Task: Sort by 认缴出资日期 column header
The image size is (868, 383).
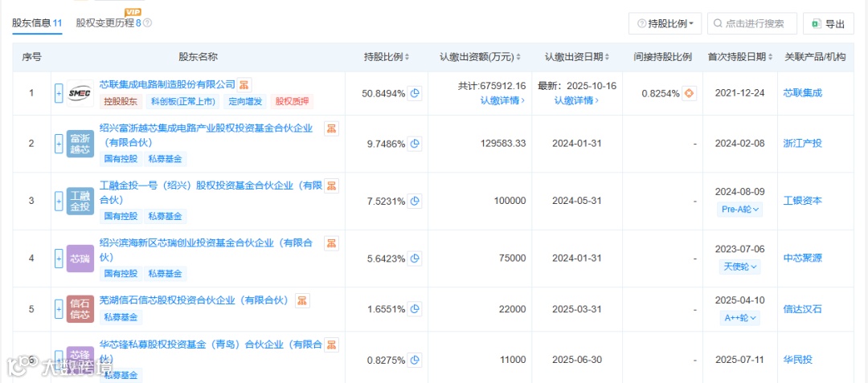Action: click(x=577, y=57)
